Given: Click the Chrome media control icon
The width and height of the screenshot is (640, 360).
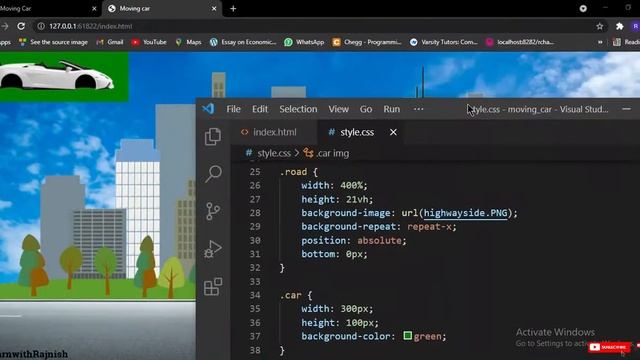Looking at the screenshot, I should (583, 9).
